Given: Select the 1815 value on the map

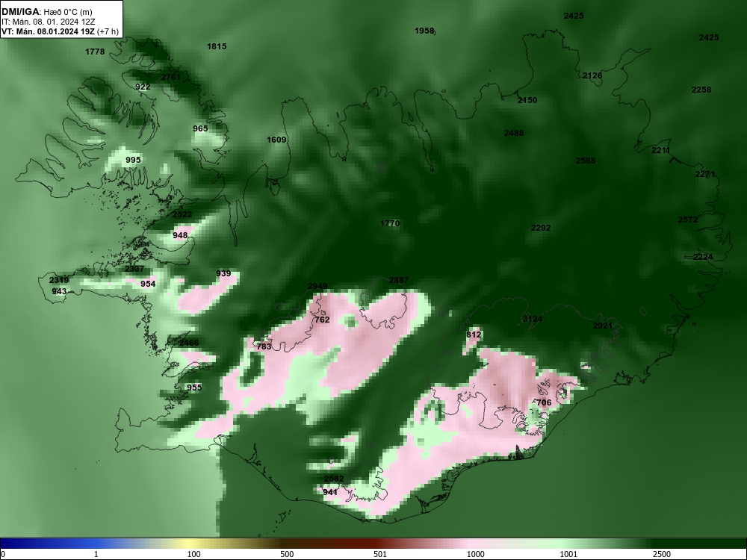Looking at the screenshot, I should point(217,46).
